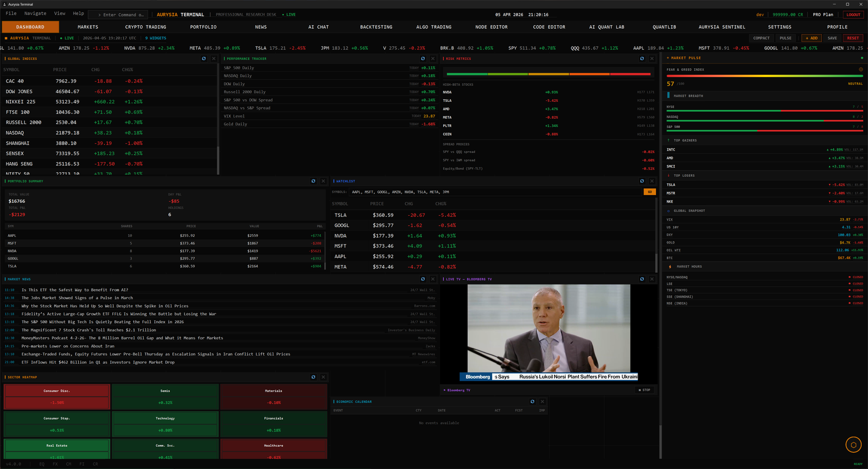Refresh the Portfolio Summary widget
This screenshot has width=868, height=469.
(314, 181)
